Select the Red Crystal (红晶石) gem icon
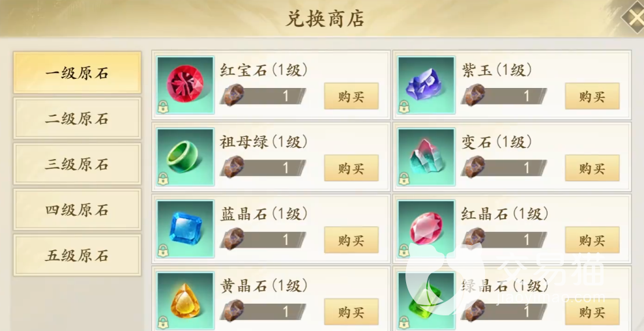The image size is (644, 331). click(426, 229)
